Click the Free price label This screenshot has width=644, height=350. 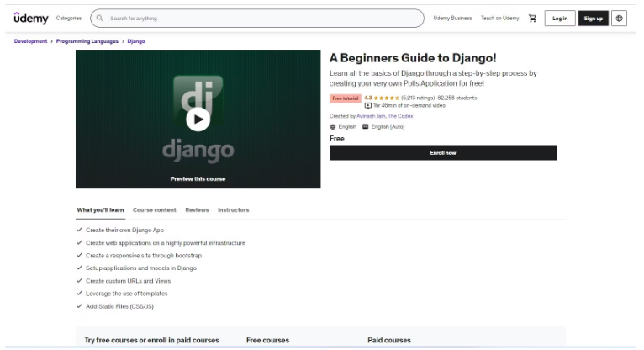pyautogui.click(x=337, y=139)
